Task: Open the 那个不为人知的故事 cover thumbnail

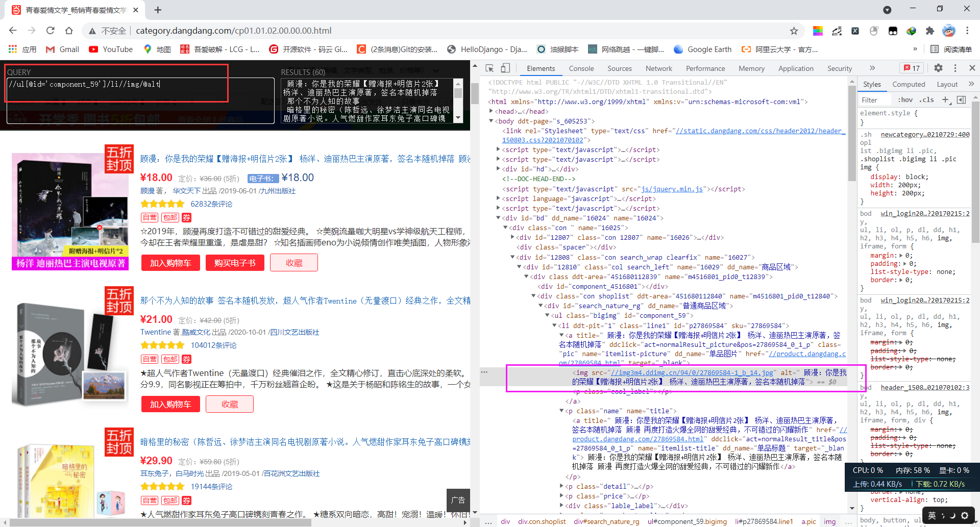Action: pyautogui.click(x=70, y=353)
